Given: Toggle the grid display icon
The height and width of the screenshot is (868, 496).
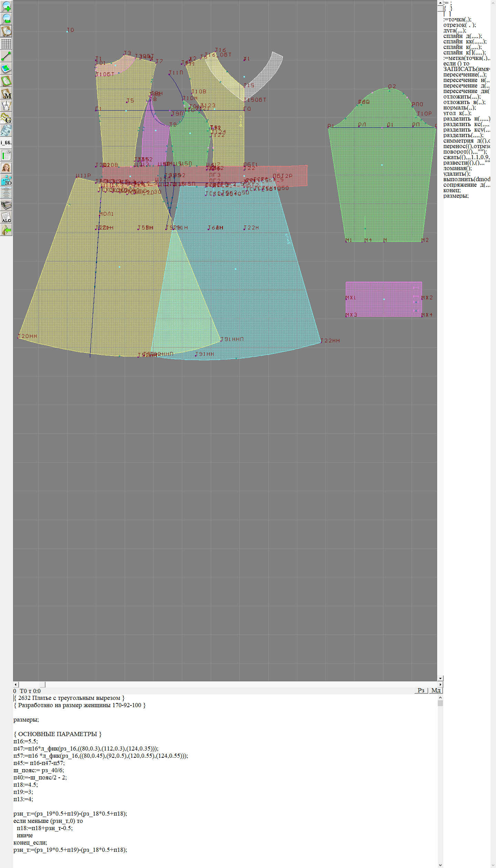Looking at the screenshot, I should pyautogui.click(x=6, y=44).
